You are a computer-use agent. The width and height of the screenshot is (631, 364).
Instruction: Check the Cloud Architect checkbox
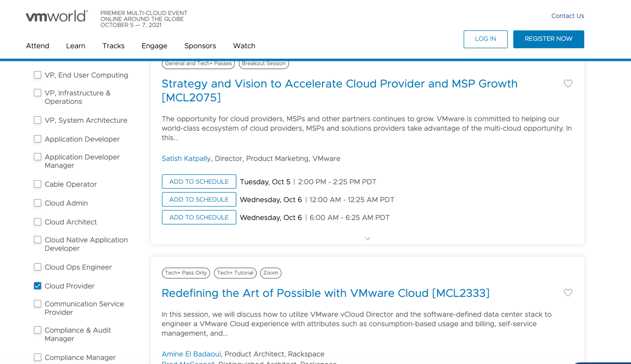[38, 222]
